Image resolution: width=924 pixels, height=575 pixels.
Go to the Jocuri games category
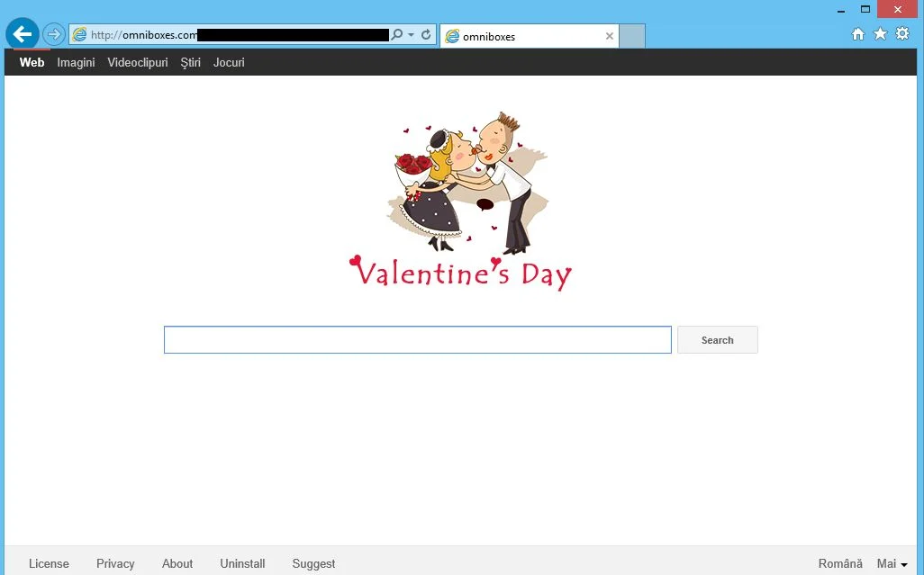[229, 62]
